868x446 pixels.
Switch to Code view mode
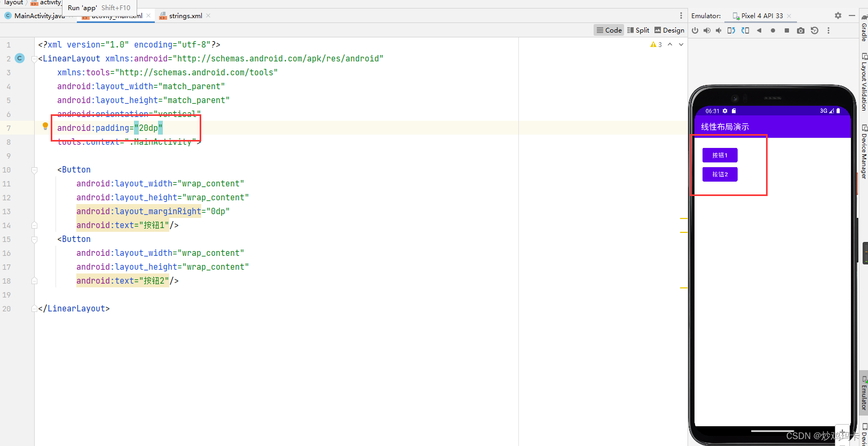click(x=609, y=30)
